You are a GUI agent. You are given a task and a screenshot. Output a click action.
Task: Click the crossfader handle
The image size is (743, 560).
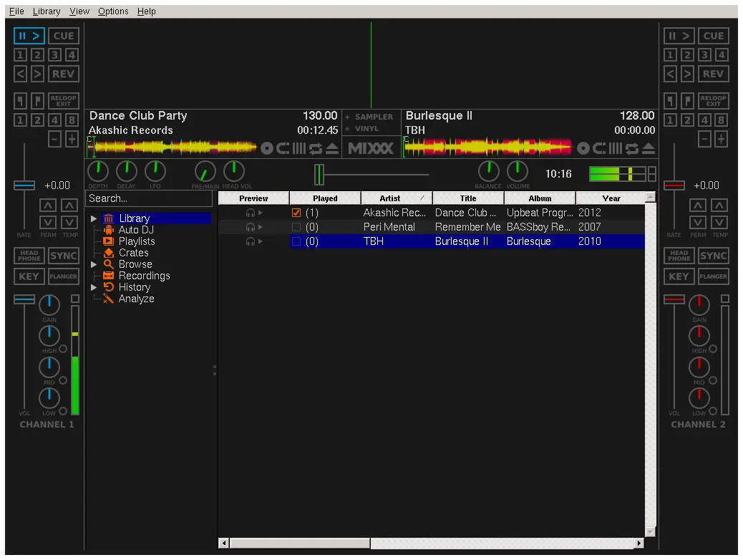pyautogui.click(x=319, y=175)
